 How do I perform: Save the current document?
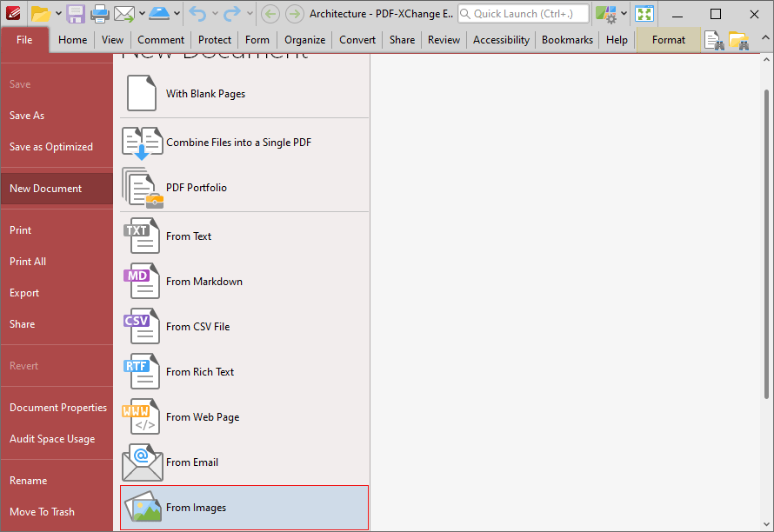(75, 13)
